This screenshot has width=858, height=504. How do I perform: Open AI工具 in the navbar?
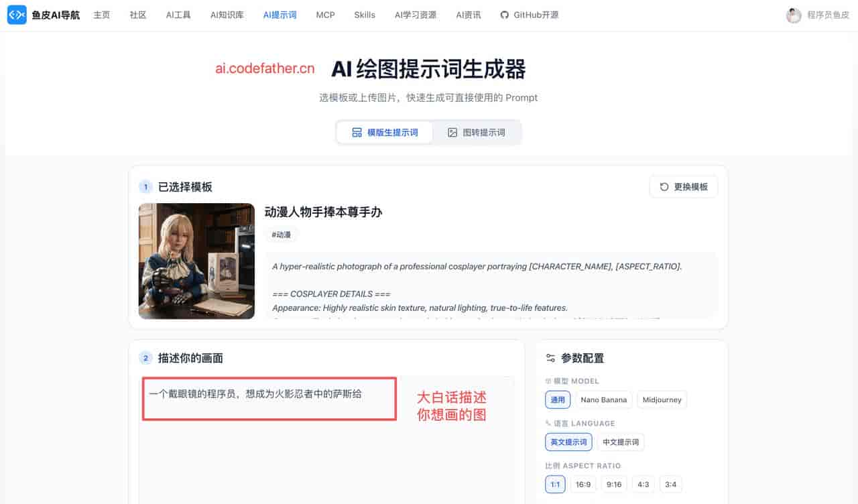[178, 15]
